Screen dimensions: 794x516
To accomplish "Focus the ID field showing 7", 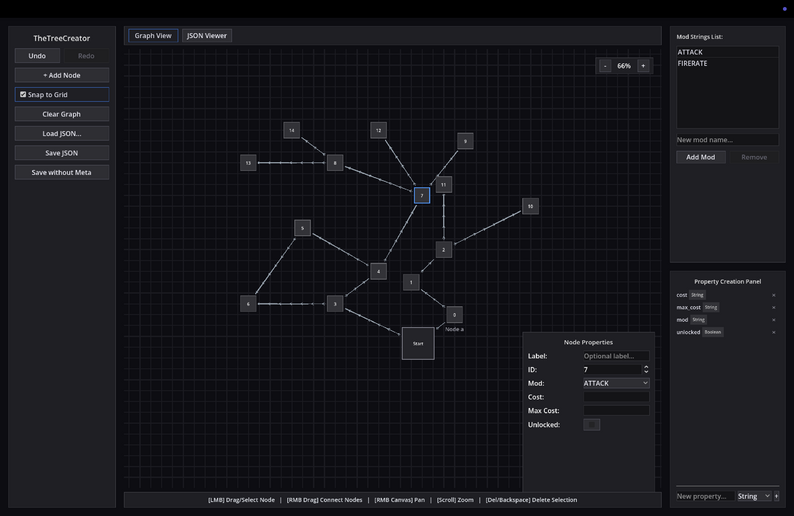I will coord(612,370).
